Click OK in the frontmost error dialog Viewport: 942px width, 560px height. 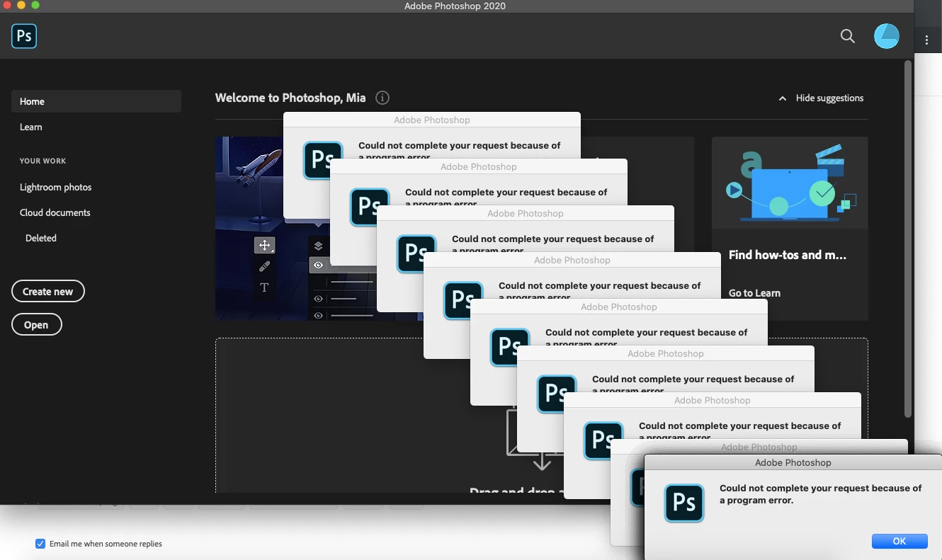pyautogui.click(x=900, y=541)
